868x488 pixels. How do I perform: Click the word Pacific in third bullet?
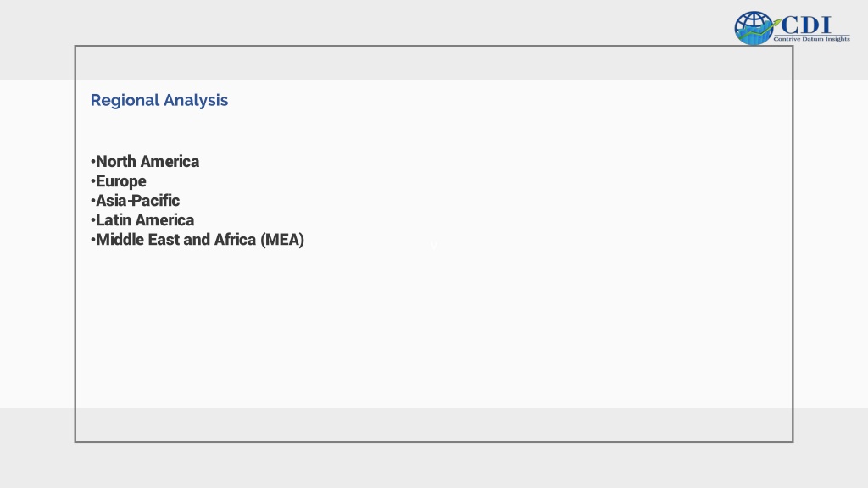coord(156,200)
